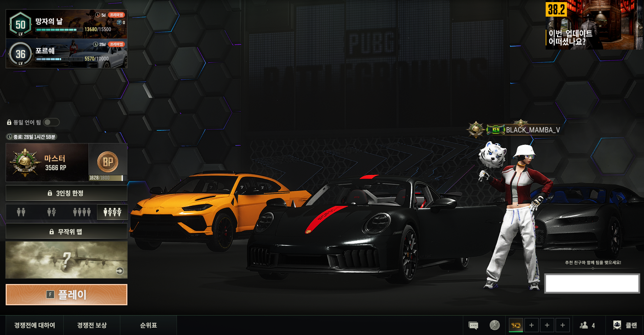Image resolution: width=644 pixels, height=335 pixels.
Task: Open the friends list icon showing 4
Action: pyautogui.click(x=587, y=325)
